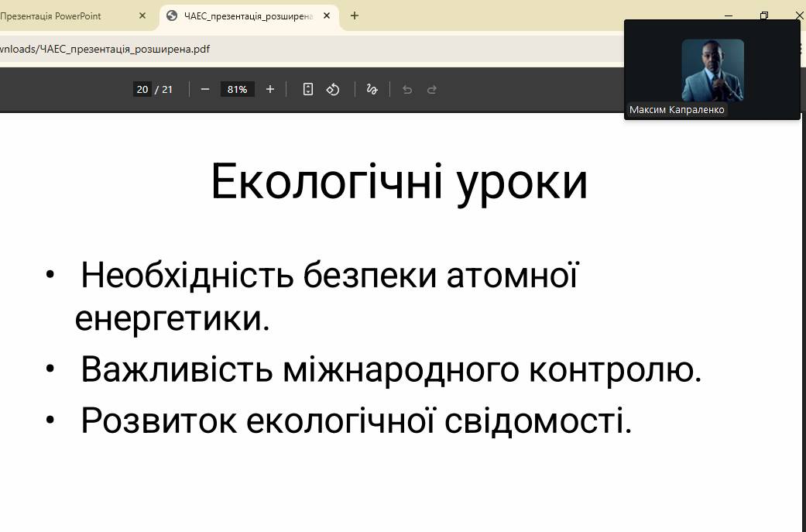The height and width of the screenshot is (532, 806).
Task: Click the Fit to page icon
Action: coord(308,89)
